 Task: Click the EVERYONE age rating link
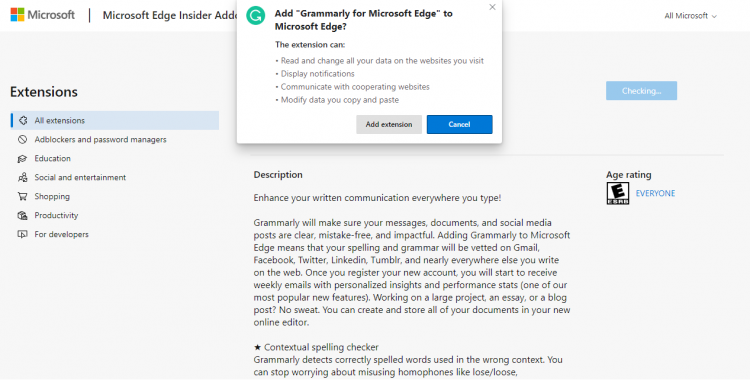(x=655, y=193)
